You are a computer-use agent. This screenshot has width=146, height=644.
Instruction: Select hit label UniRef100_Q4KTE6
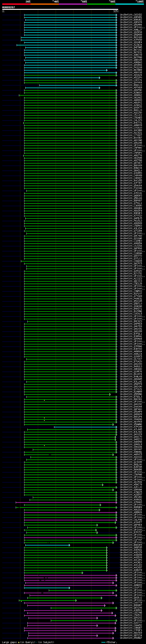[x=131, y=326]
